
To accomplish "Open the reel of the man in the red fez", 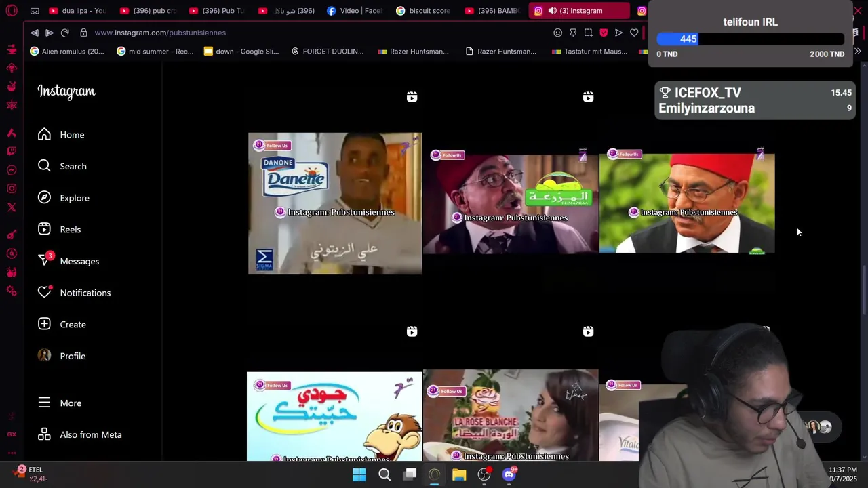I will coord(687,203).
